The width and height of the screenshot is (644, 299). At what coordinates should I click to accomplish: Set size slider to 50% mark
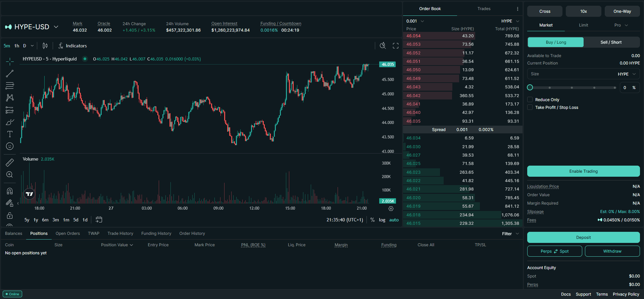(x=572, y=88)
